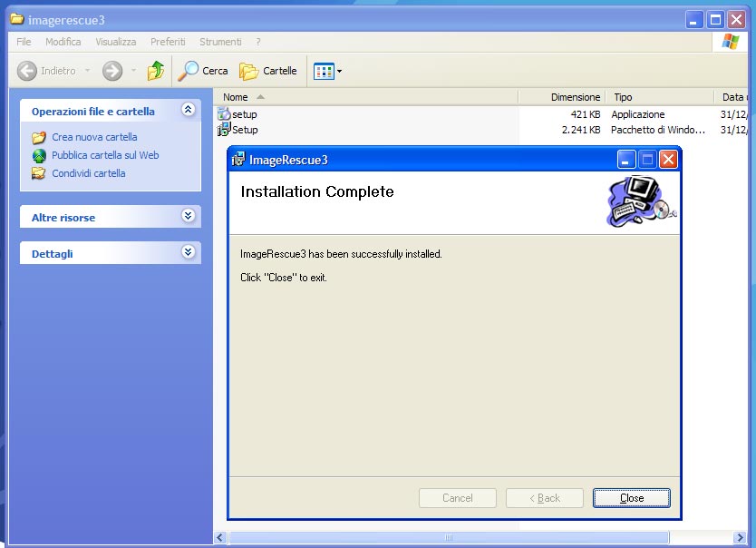Click the share folder icon beside Condividi cartella

pos(39,173)
